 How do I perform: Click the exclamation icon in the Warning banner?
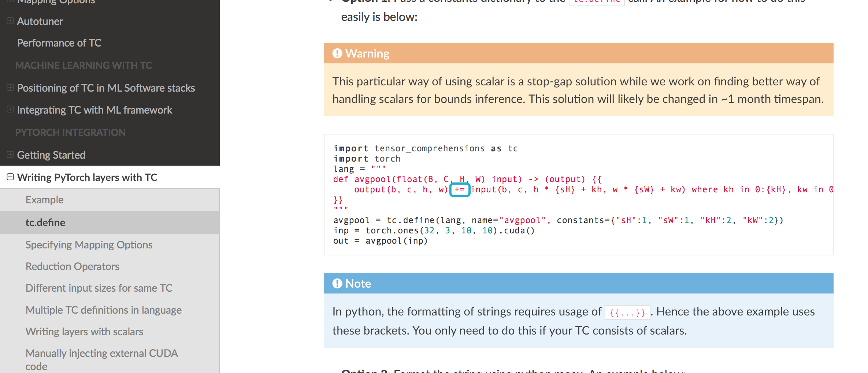[x=337, y=53]
